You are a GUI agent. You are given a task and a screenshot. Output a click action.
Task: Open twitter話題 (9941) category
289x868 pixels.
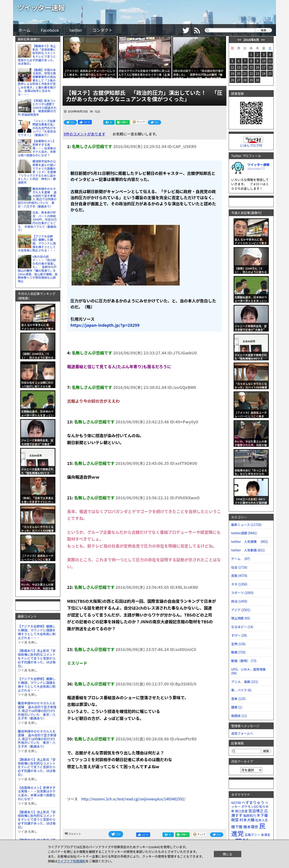244,533
